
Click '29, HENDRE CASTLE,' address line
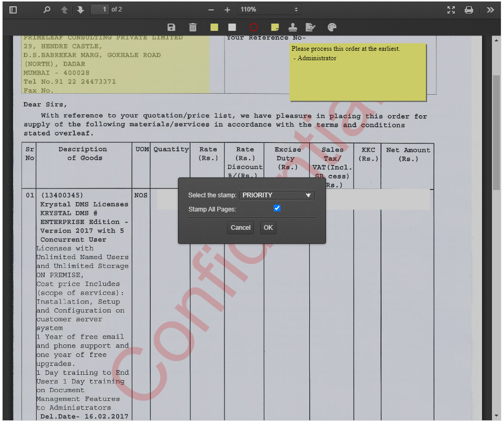62,46
